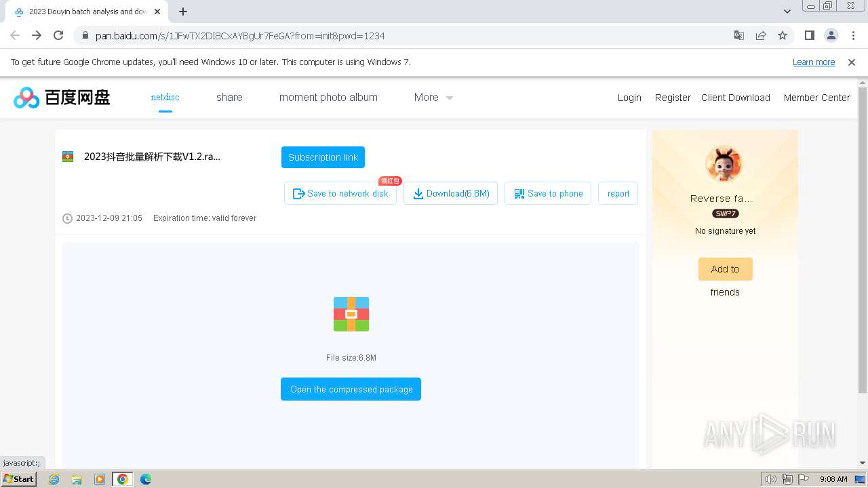Open the Chrome profile avatar icon
The height and width of the screenshot is (488, 868).
click(831, 35)
